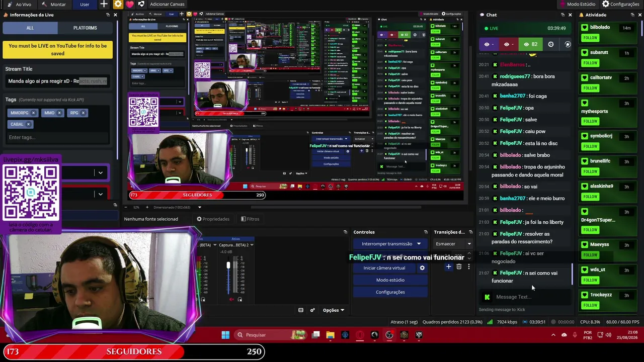Remove the MMO tag
This screenshot has width=644, height=362.
[59, 113]
